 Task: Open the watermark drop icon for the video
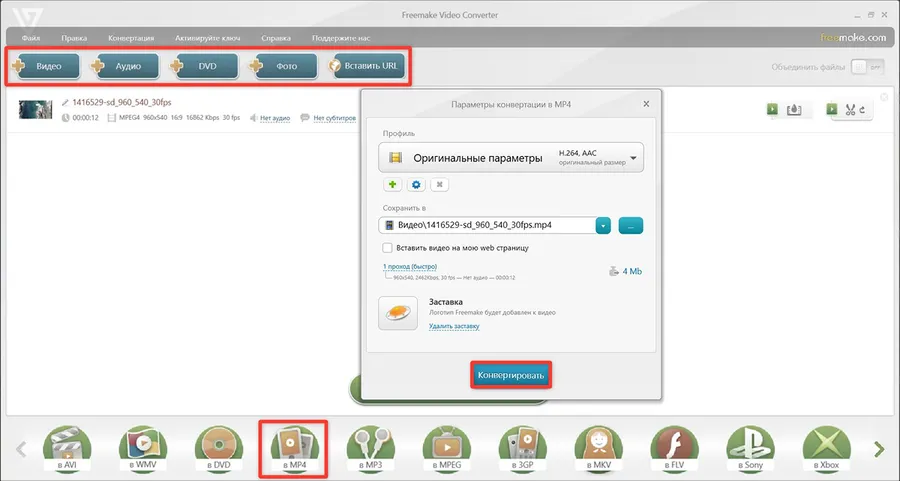794,109
